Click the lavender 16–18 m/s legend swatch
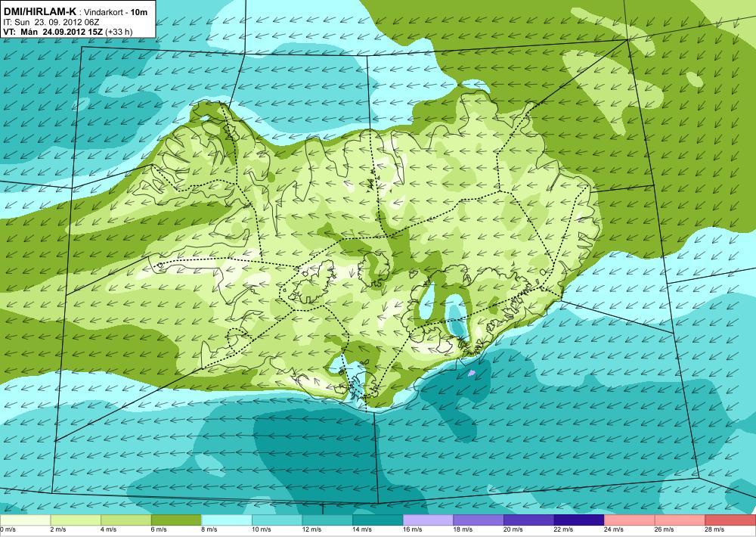The image size is (756, 537). tap(428, 520)
